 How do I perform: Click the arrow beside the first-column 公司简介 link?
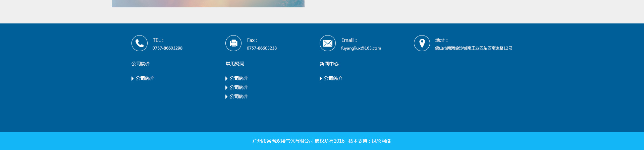click(x=132, y=79)
